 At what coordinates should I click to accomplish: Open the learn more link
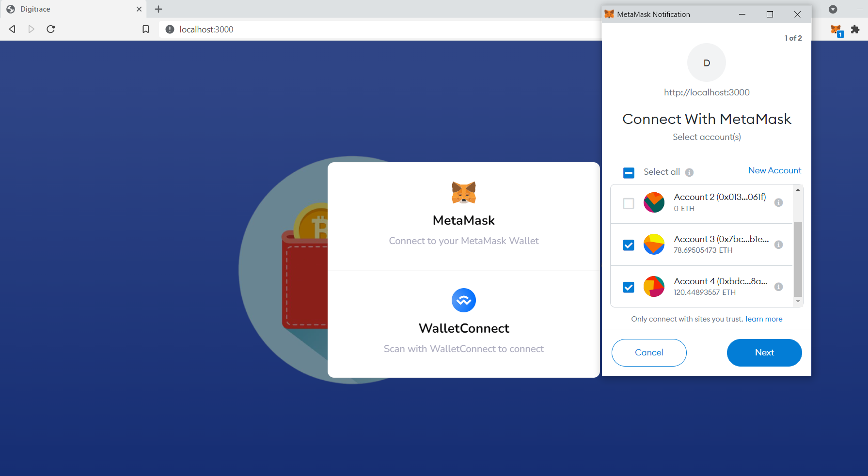click(x=764, y=319)
